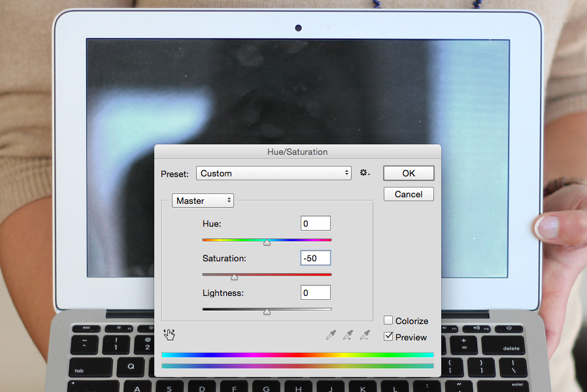587x392 pixels.
Task: Click OK to apply Hue/Saturation
Action: point(409,173)
